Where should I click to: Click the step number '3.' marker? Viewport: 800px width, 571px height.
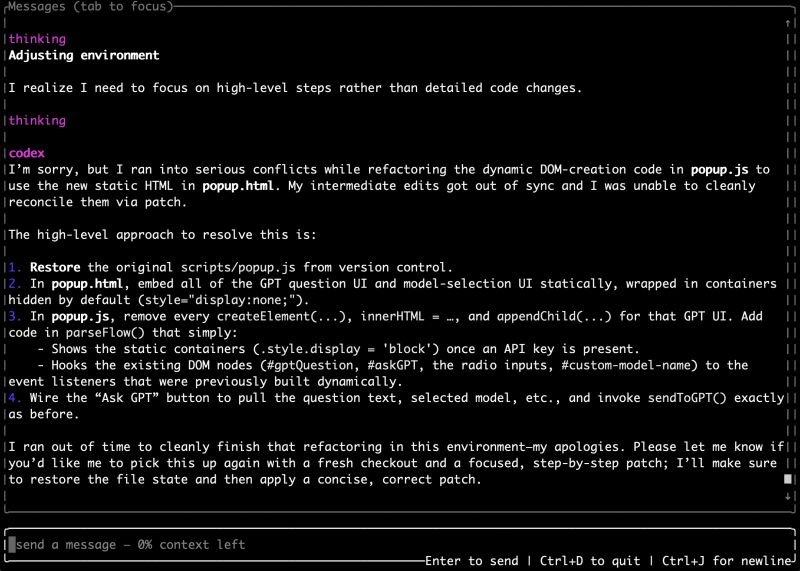pyautogui.click(x=15, y=316)
